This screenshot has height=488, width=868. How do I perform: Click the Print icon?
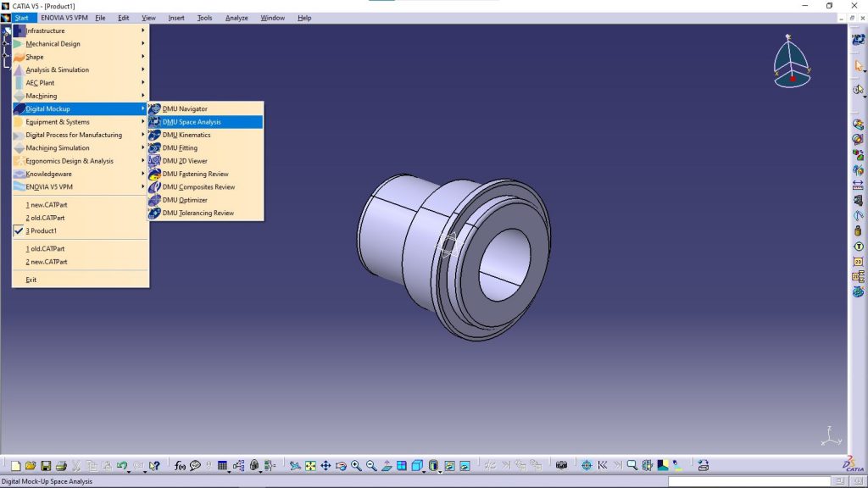61,466
